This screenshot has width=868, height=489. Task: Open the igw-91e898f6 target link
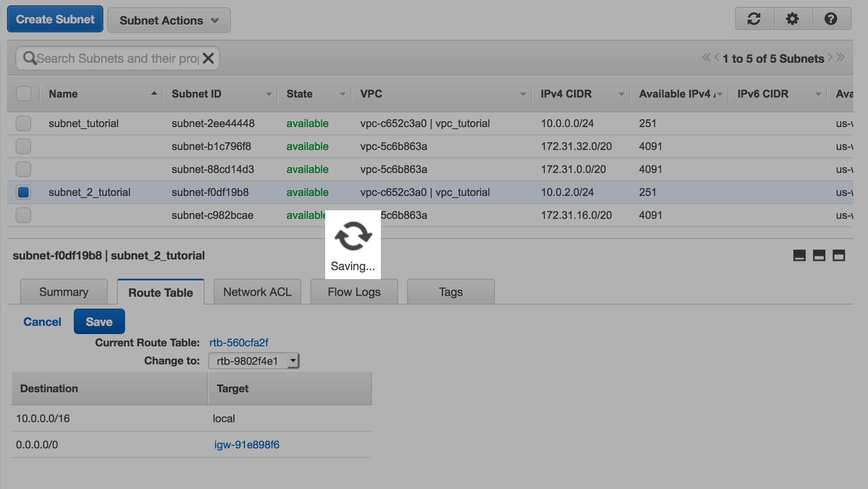pyautogui.click(x=246, y=445)
